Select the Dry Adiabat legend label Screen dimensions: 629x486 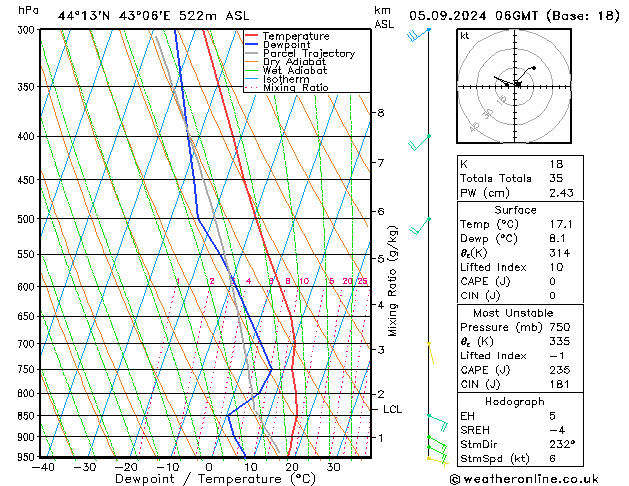click(294, 62)
